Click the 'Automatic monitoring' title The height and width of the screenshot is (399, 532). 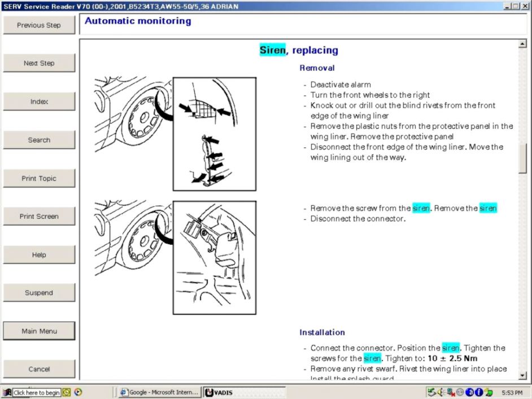pyautogui.click(x=138, y=21)
